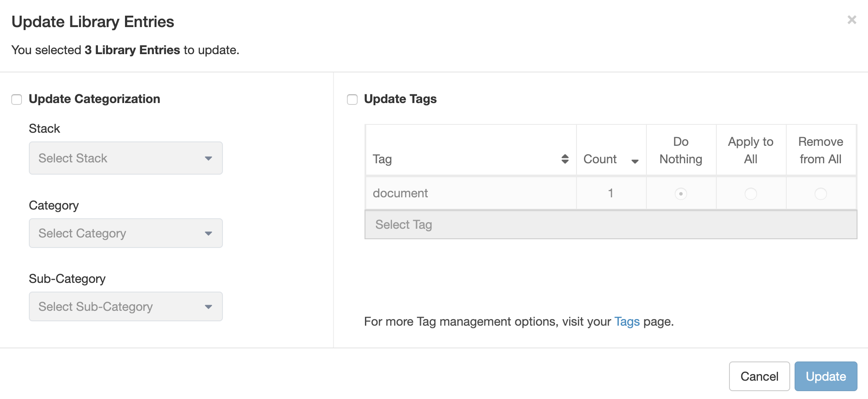Image resolution: width=868 pixels, height=399 pixels.
Task: Enable the Update Categorization checkbox
Action: tap(17, 99)
